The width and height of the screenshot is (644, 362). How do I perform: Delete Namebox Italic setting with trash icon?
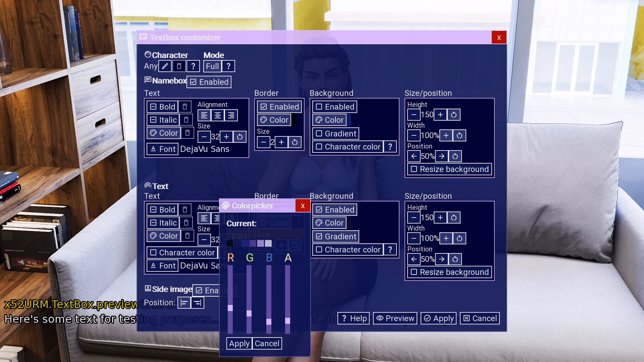186,120
